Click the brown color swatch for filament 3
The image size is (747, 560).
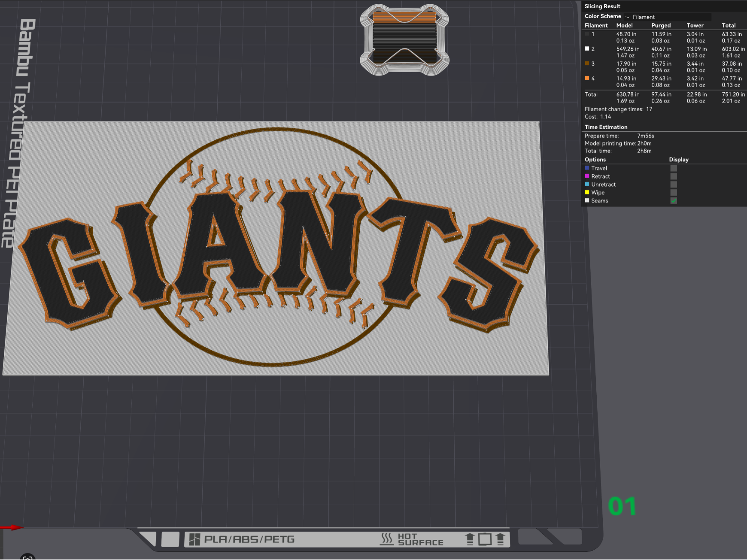587,64
